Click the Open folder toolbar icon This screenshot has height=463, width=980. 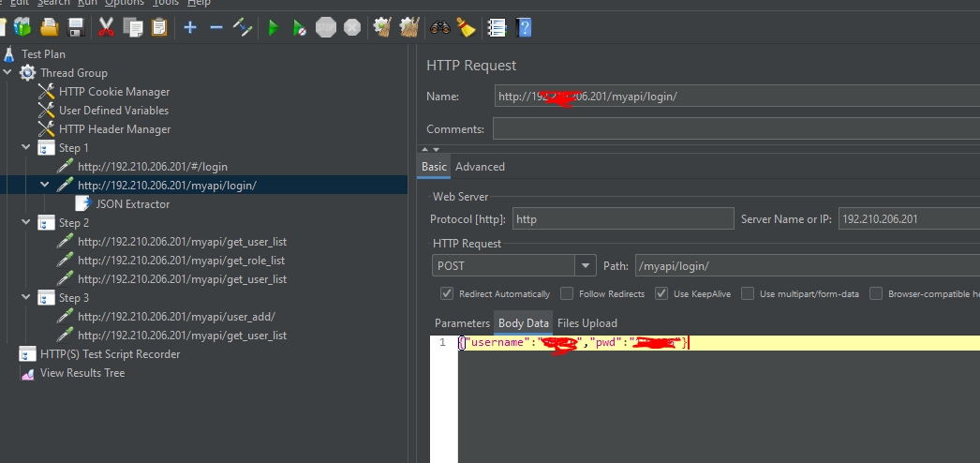(x=50, y=27)
